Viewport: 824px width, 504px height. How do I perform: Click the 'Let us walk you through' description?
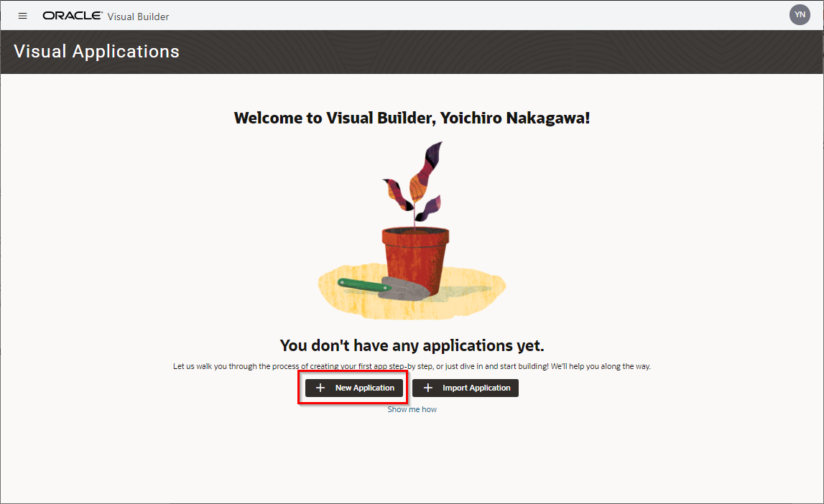coord(412,366)
